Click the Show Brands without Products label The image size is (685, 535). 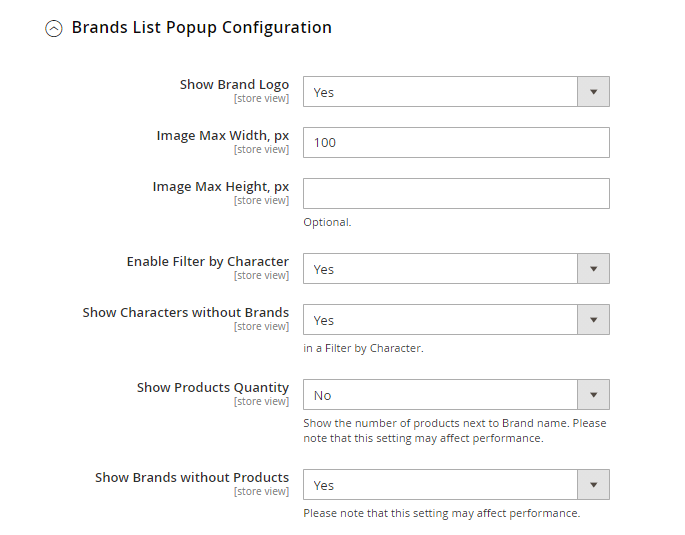point(191,478)
